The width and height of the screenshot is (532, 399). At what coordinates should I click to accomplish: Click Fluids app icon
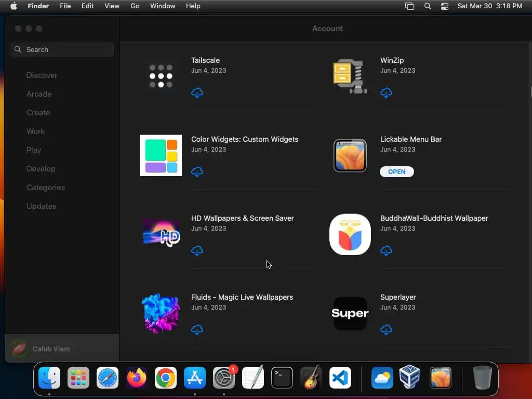point(161,313)
